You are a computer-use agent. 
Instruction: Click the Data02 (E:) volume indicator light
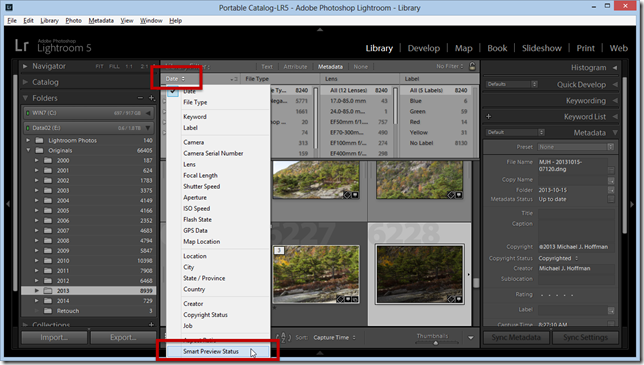[x=28, y=128]
